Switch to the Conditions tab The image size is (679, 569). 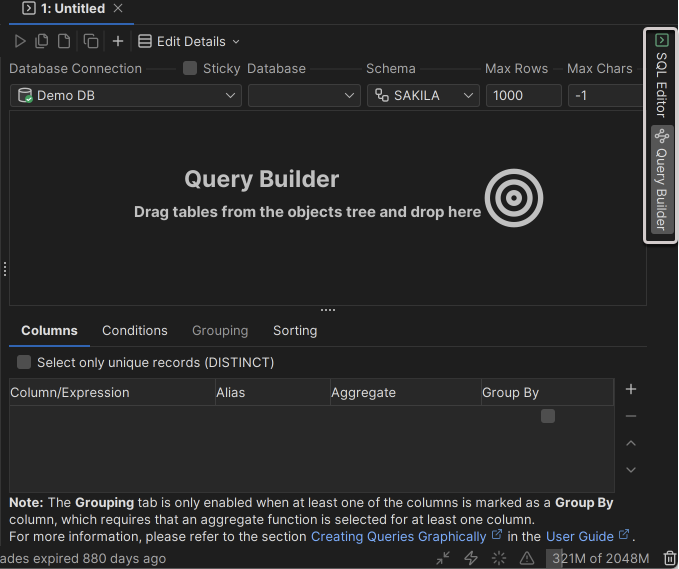tap(135, 331)
